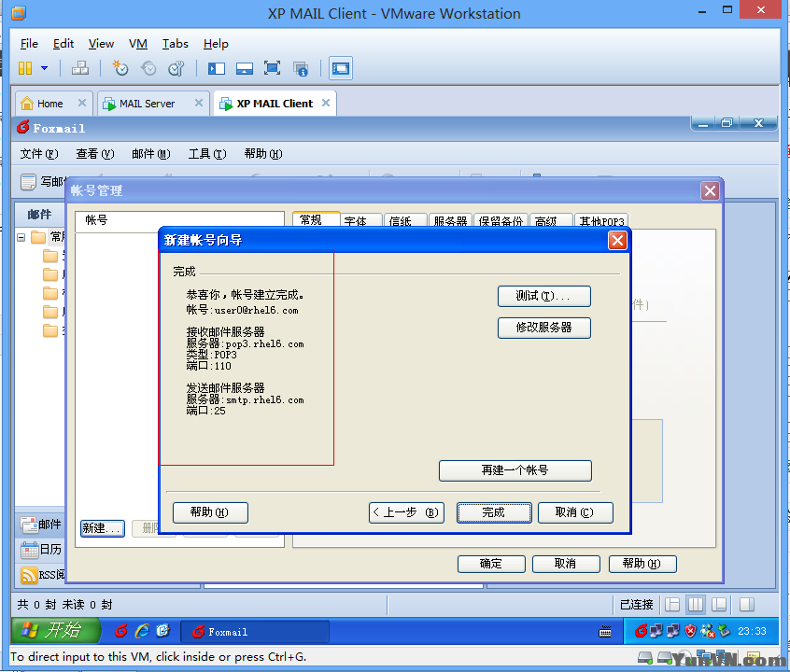The width and height of the screenshot is (790, 672).
Task: Open Foxmail 查看(V) menu
Action: pyautogui.click(x=94, y=154)
